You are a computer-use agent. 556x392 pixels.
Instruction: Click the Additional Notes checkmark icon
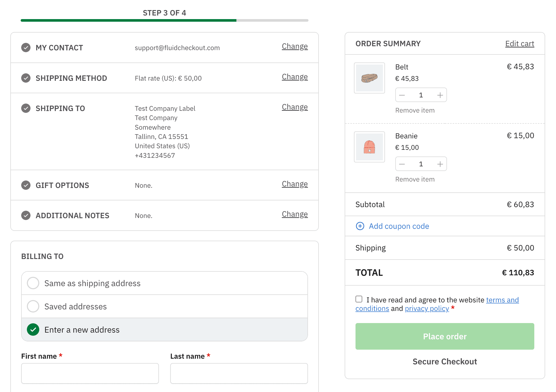pos(26,215)
